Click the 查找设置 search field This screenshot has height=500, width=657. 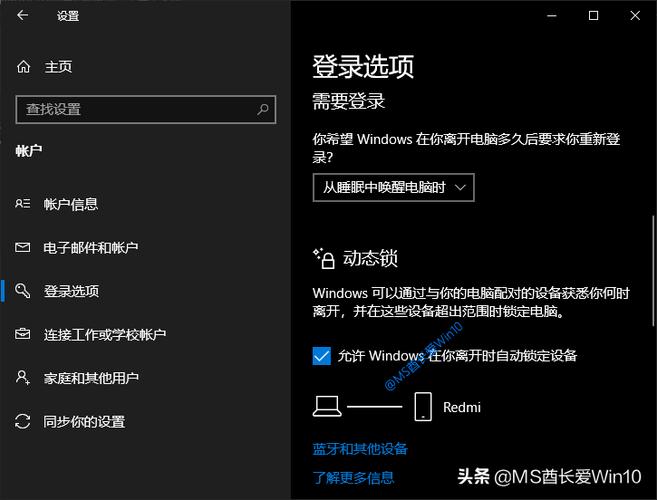coord(146,110)
